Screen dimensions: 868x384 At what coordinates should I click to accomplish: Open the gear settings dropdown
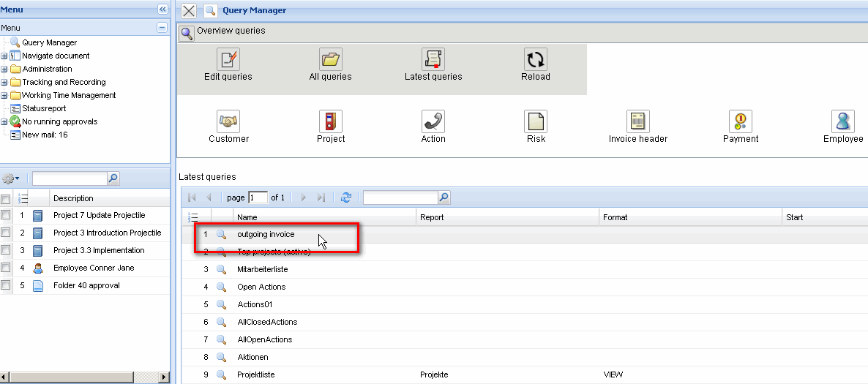(11, 178)
